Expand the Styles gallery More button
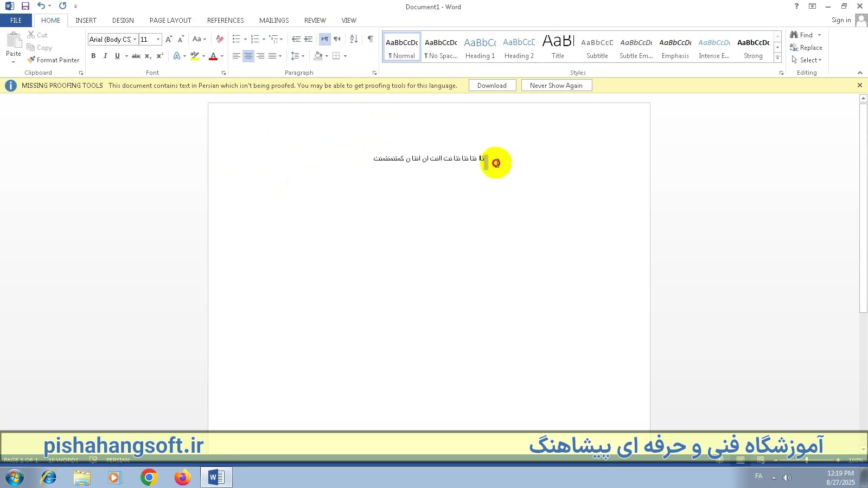The height and width of the screenshot is (488, 868). 777,57
